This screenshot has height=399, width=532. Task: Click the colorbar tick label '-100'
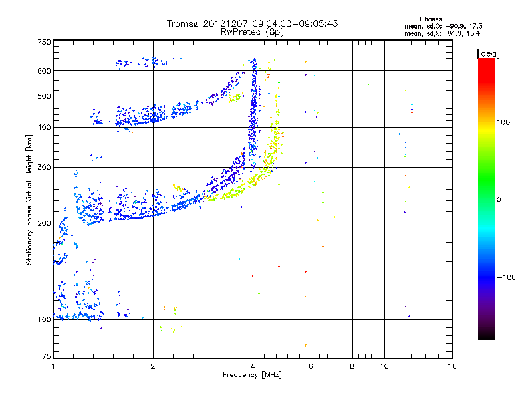point(506,277)
